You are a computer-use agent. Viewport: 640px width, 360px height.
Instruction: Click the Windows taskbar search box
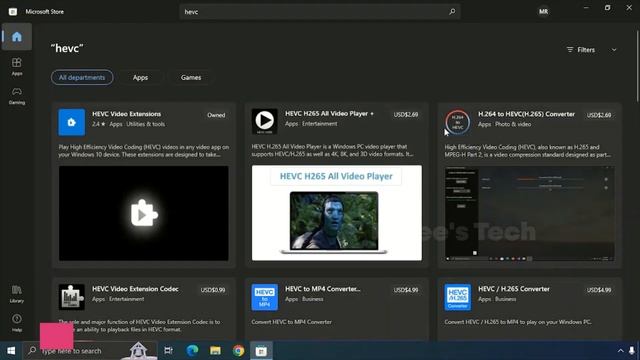90,351
